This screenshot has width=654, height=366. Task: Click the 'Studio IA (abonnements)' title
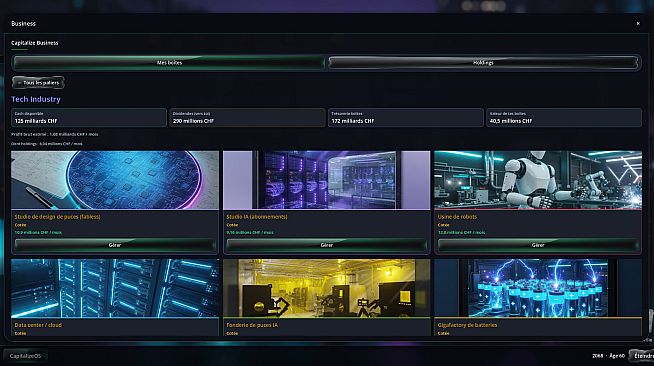[x=257, y=217]
